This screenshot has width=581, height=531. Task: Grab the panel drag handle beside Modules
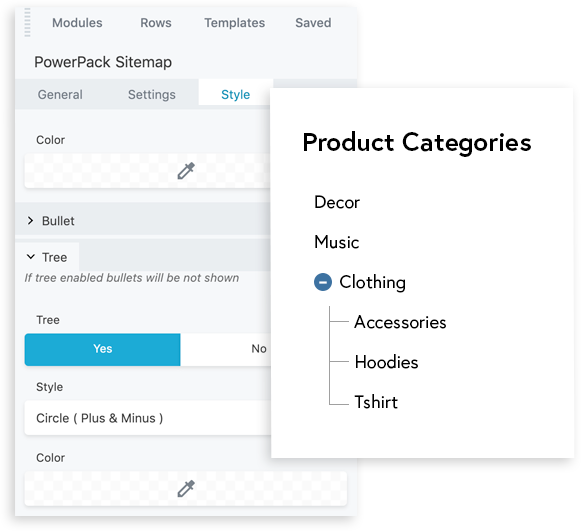pyautogui.click(x=27, y=23)
